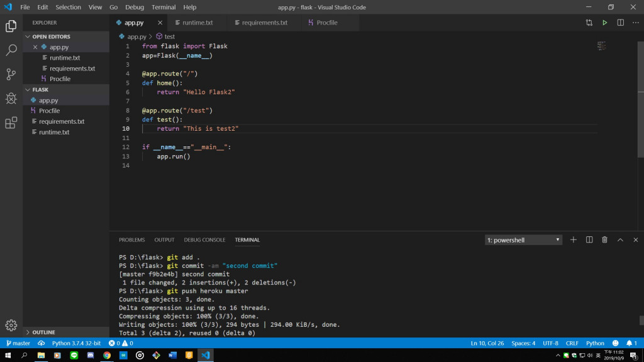Image resolution: width=644 pixels, height=362 pixels.
Task: Click the Open Changes compare icon
Action: tap(589, 23)
